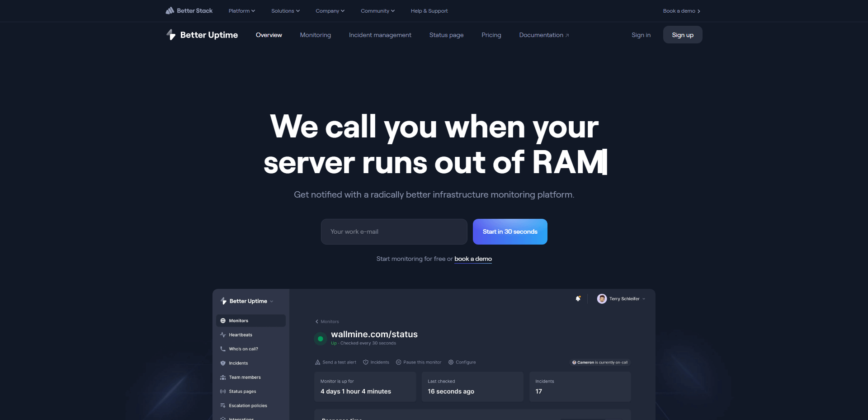
Task: Click the Checked every 30 seconds text
Action: tap(368, 343)
